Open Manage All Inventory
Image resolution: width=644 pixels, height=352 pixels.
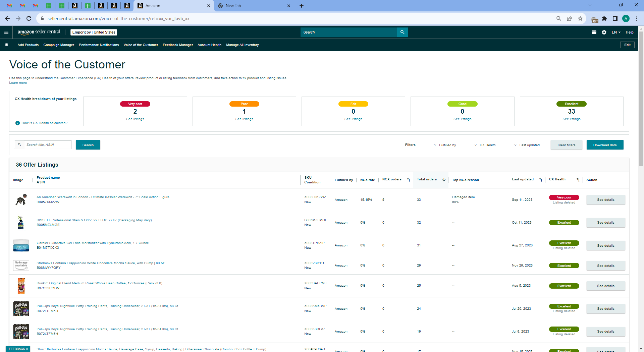243,45
